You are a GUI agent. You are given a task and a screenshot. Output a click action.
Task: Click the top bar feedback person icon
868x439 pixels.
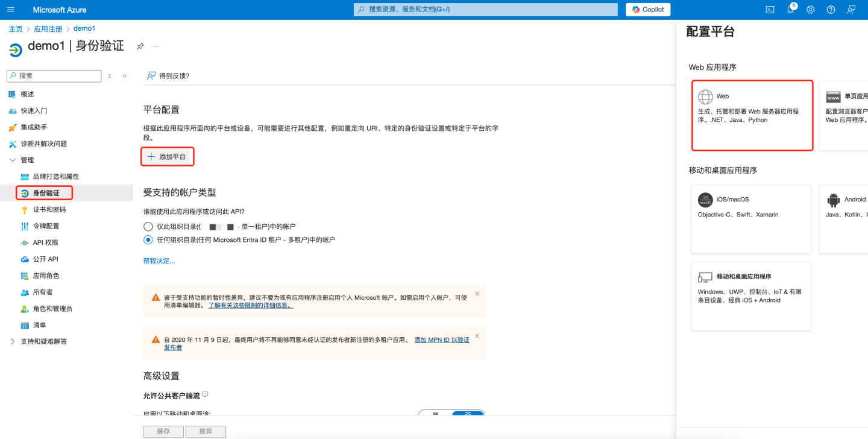point(851,10)
